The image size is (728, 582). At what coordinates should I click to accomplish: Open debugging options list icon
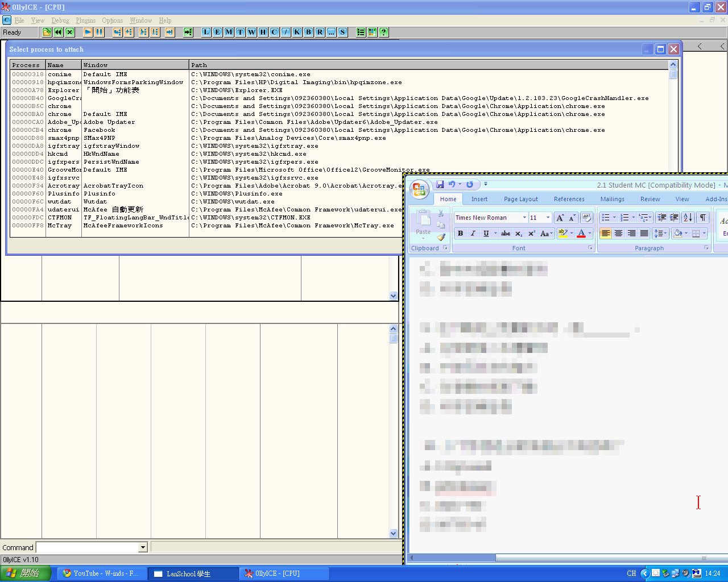pos(361,32)
